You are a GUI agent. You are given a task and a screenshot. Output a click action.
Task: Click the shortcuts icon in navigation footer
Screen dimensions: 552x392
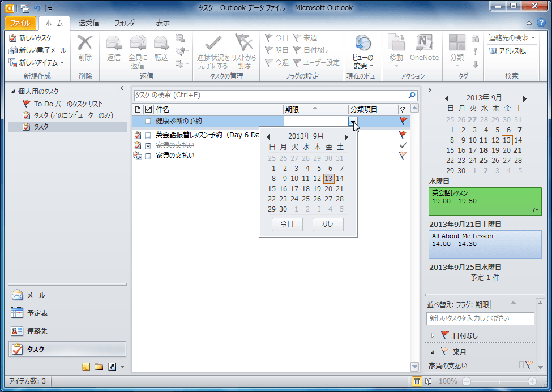point(112,367)
